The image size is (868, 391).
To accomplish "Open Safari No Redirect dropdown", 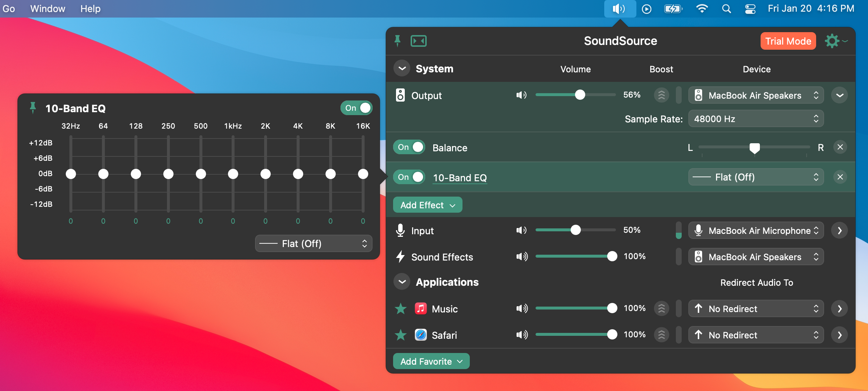I will pos(756,335).
